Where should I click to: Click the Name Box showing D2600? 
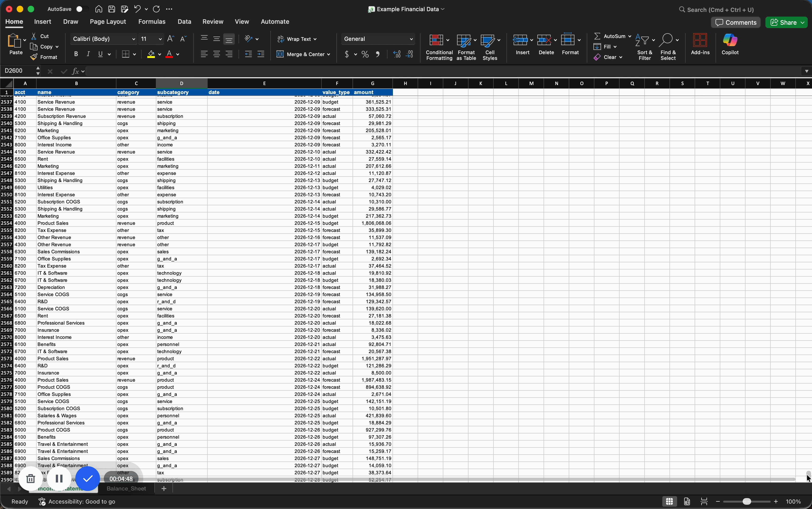(18, 71)
